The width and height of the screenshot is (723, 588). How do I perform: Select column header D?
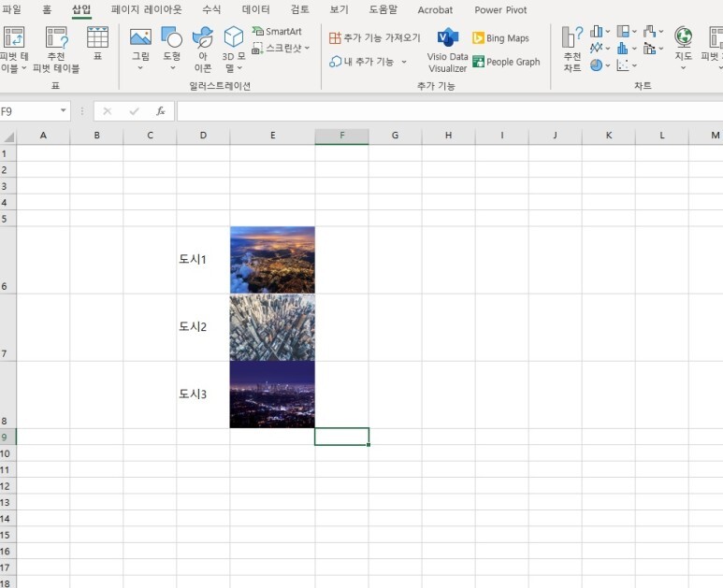pos(203,136)
